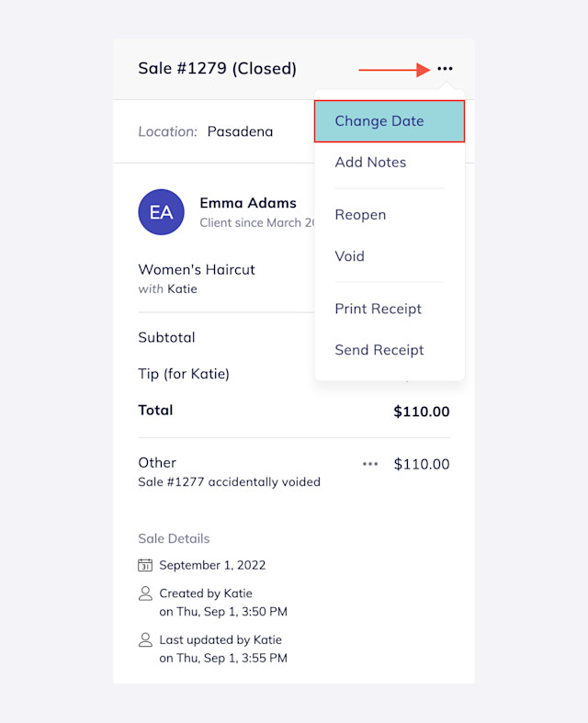Click the person icon next to Last updated by Katie
This screenshot has height=723, width=588.
[145, 640]
